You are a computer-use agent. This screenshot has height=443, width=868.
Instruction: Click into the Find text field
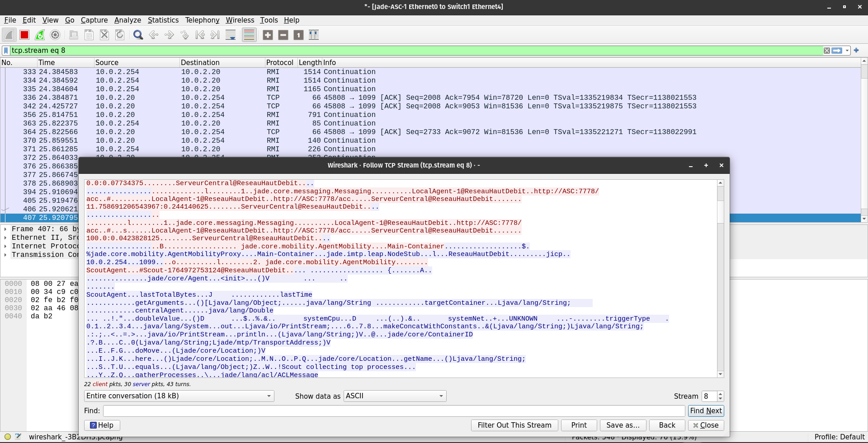[394, 411]
